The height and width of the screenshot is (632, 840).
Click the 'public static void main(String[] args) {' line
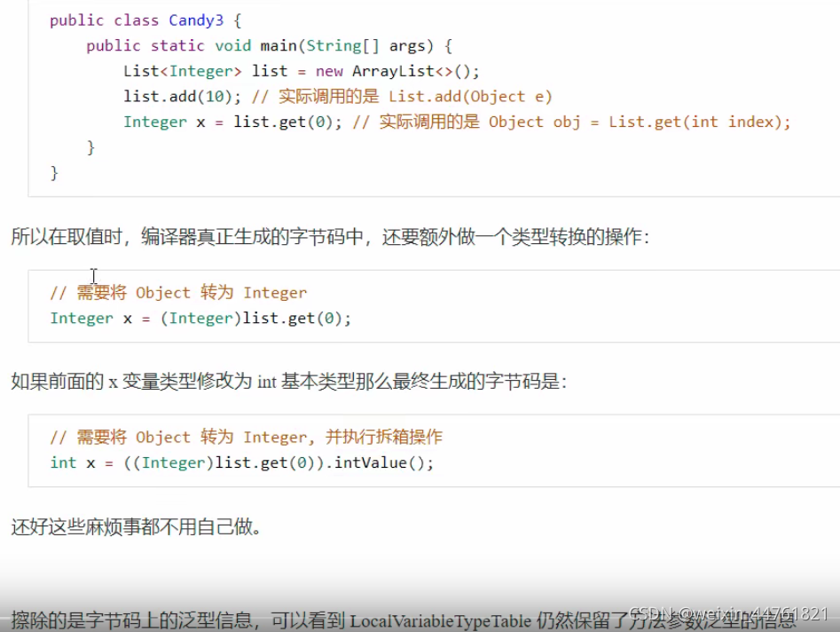(x=269, y=46)
